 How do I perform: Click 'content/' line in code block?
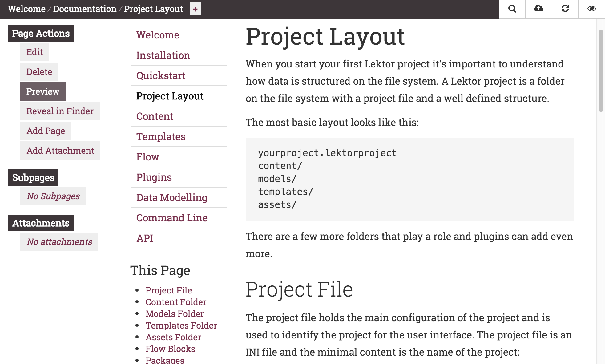(x=280, y=166)
